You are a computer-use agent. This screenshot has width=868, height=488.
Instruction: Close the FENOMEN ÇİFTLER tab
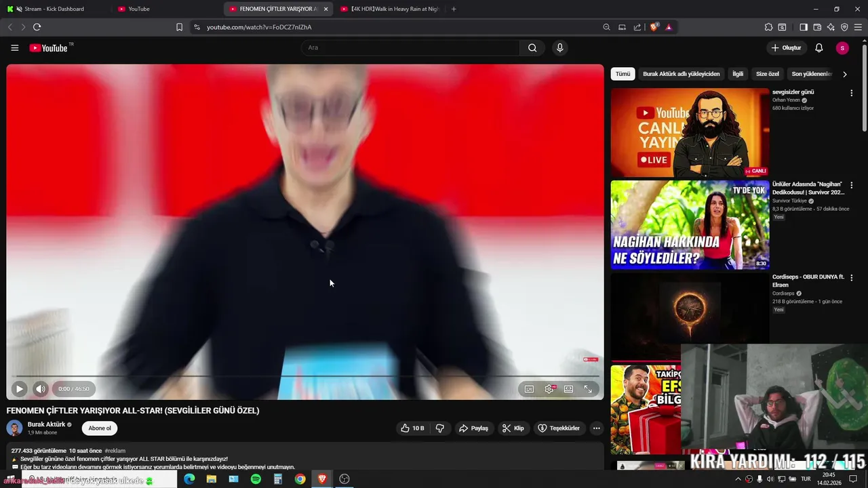click(326, 9)
